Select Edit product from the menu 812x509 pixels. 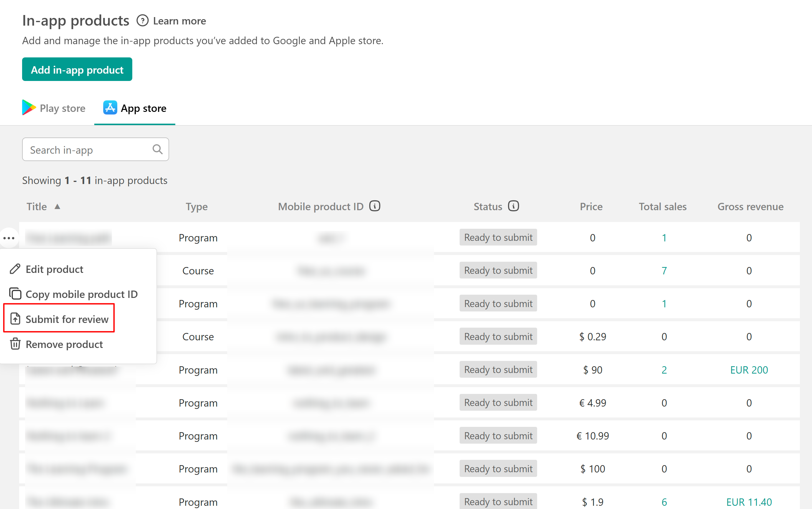[x=54, y=269]
